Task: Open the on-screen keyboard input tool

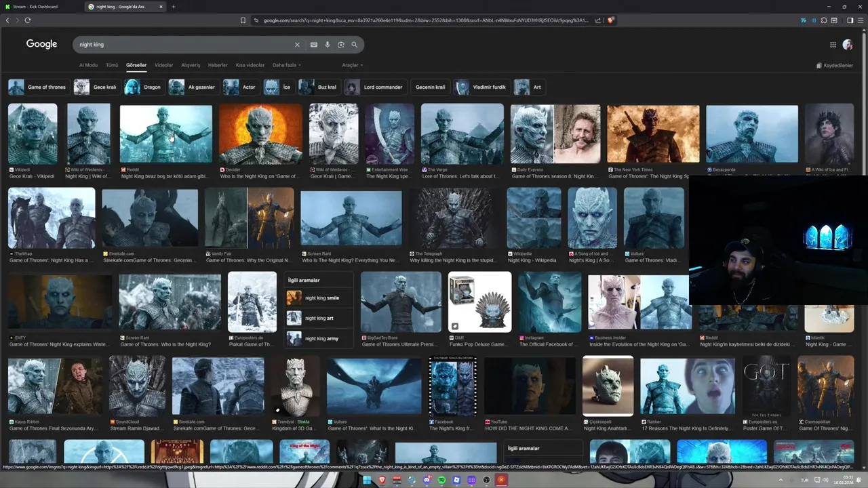Action: 314,45
